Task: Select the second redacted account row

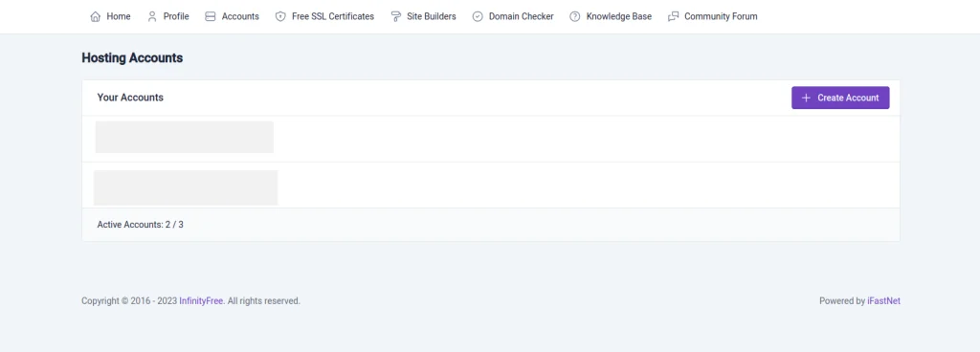Action: pyautogui.click(x=491, y=186)
